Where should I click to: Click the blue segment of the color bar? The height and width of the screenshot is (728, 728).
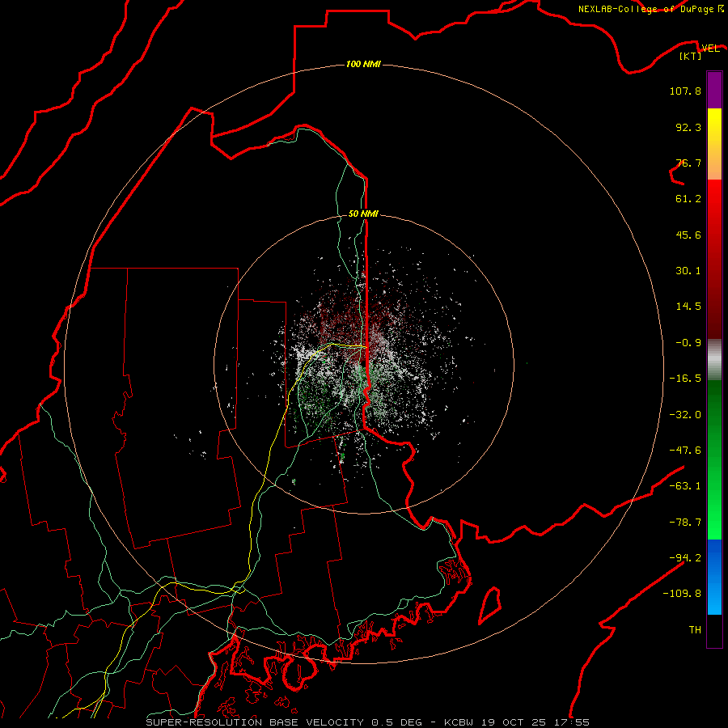pyautogui.click(x=714, y=577)
